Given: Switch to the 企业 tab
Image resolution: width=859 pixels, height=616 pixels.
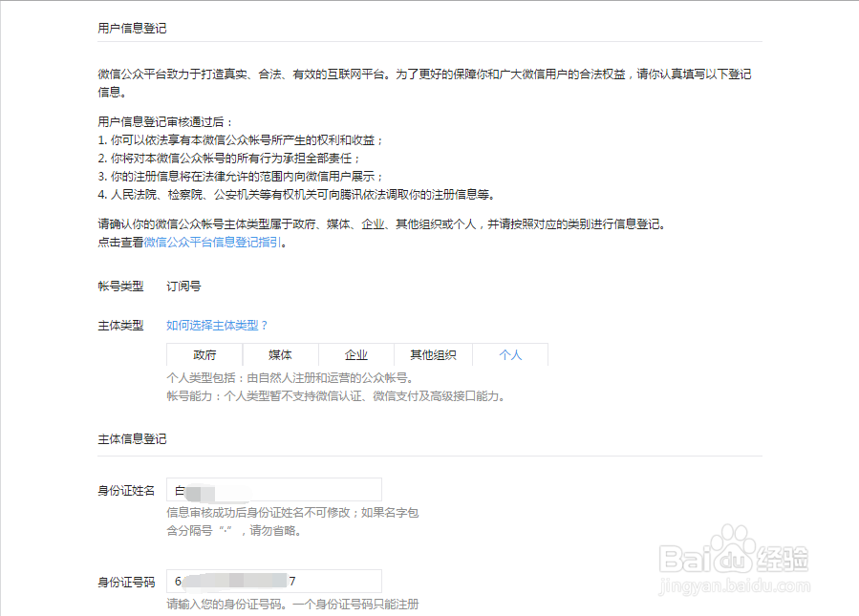Looking at the screenshot, I should (x=356, y=354).
